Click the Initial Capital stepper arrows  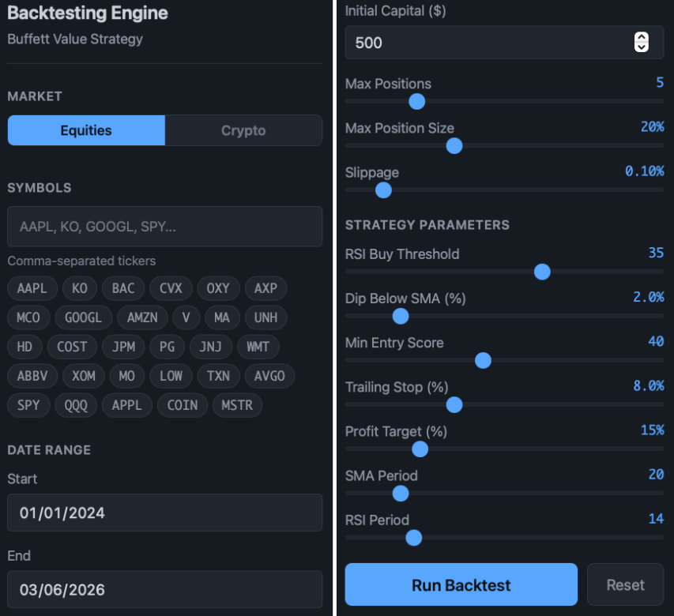pos(642,43)
